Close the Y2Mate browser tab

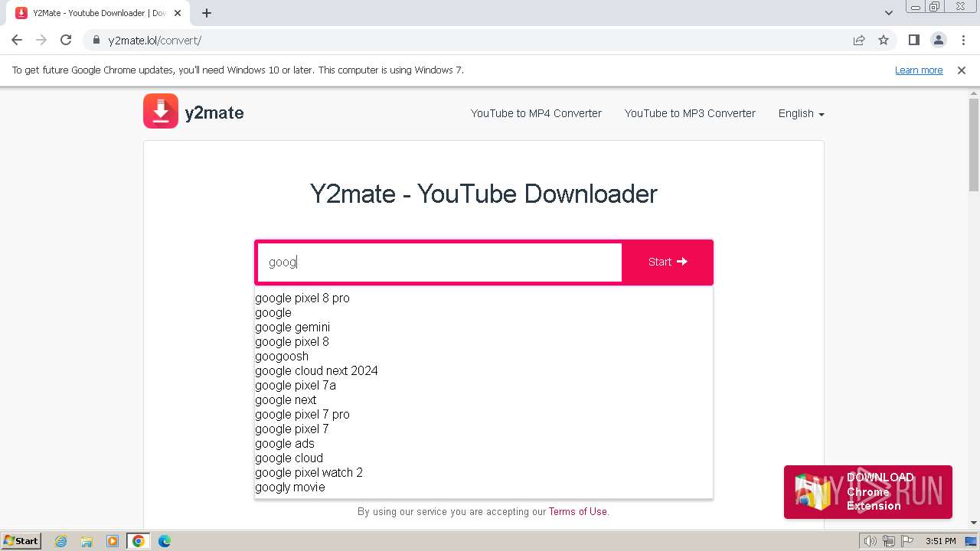click(x=178, y=13)
